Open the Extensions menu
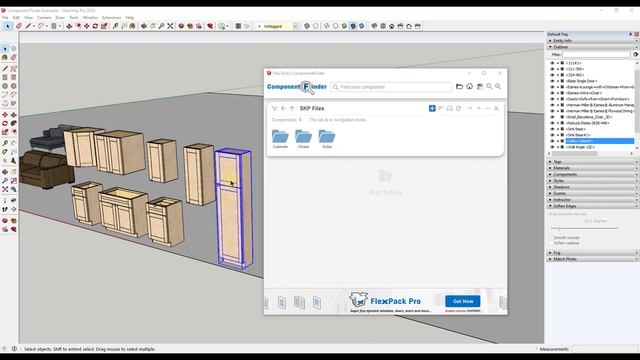 pyautogui.click(x=111, y=18)
